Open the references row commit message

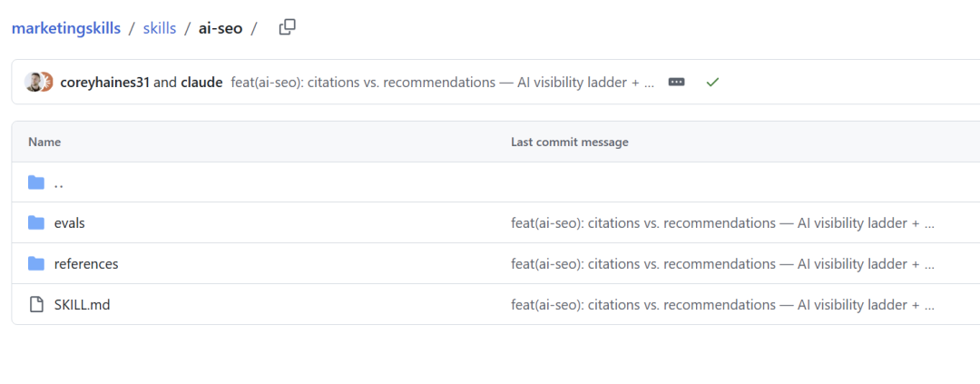[x=722, y=264]
